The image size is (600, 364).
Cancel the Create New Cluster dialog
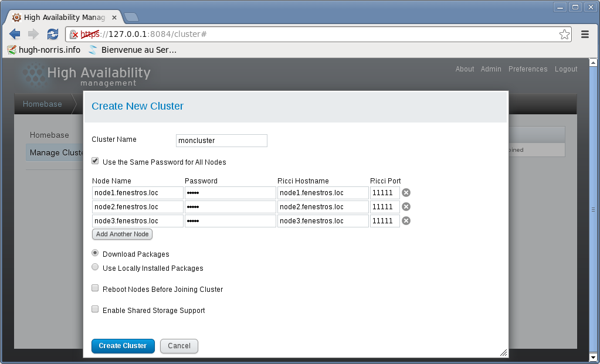179,346
